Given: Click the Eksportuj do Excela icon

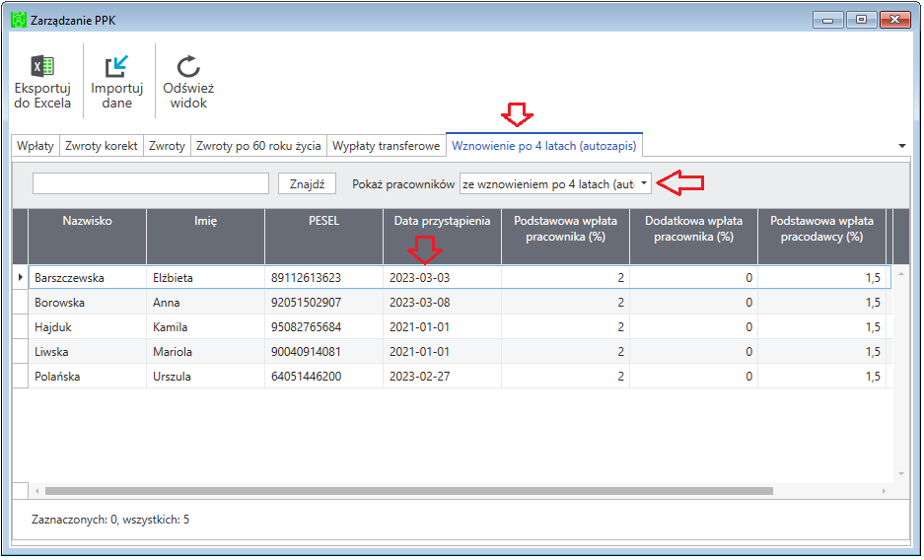Looking at the screenshot, I should [x=42, y=66].
